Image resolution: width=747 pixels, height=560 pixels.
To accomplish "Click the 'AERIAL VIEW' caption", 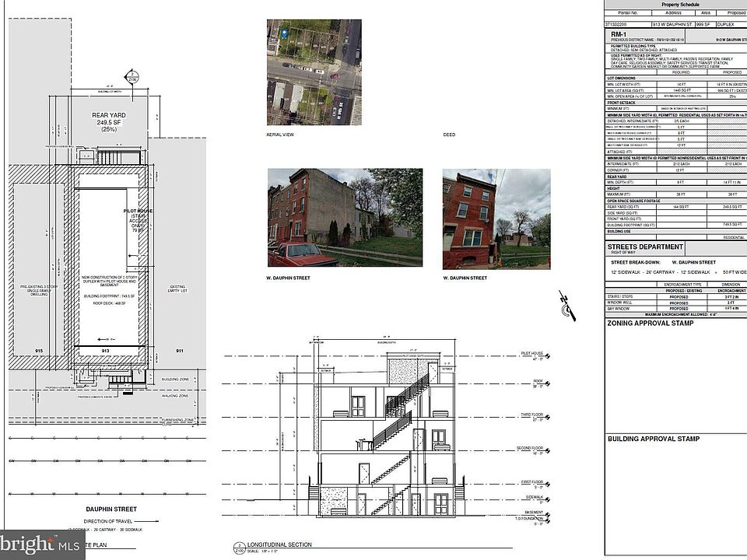I will (280, 135).
